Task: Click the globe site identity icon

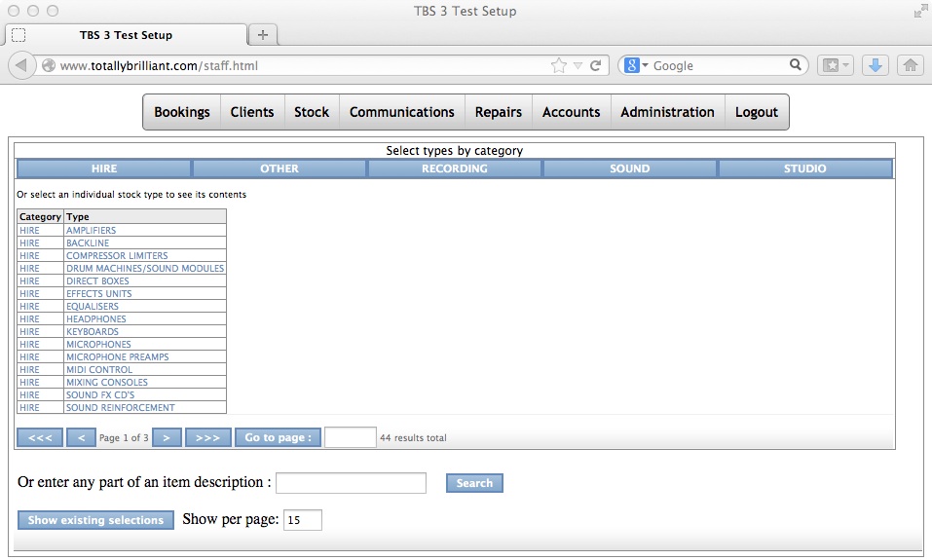Action: coord(49,65)
